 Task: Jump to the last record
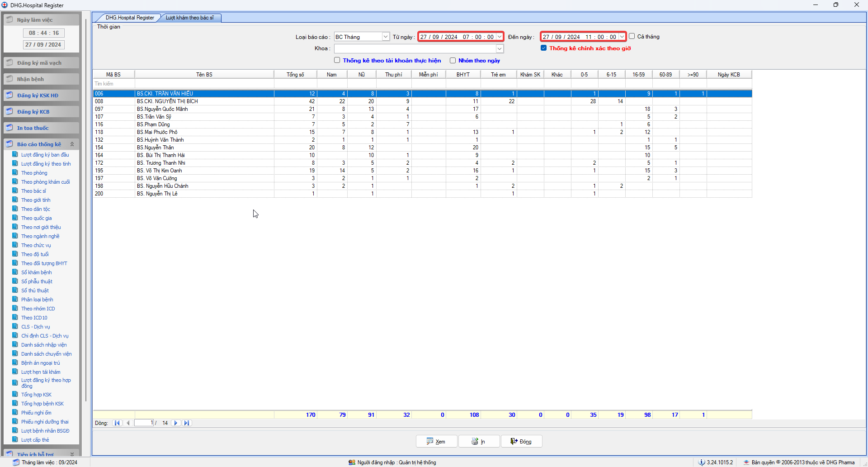coord(187,423)
